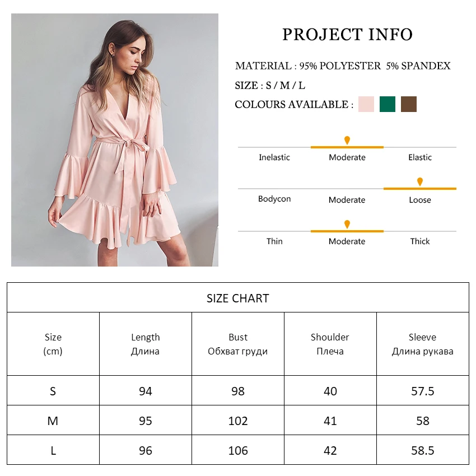Click the Thick label on the scale
This screenshot has width=476, height=476.
(x=420, y=241)
